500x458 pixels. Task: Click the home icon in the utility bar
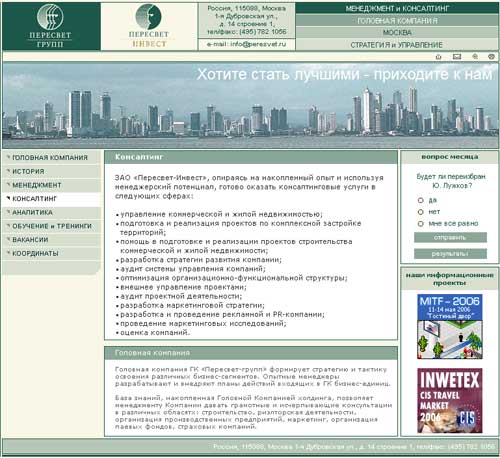pos(439,57)
